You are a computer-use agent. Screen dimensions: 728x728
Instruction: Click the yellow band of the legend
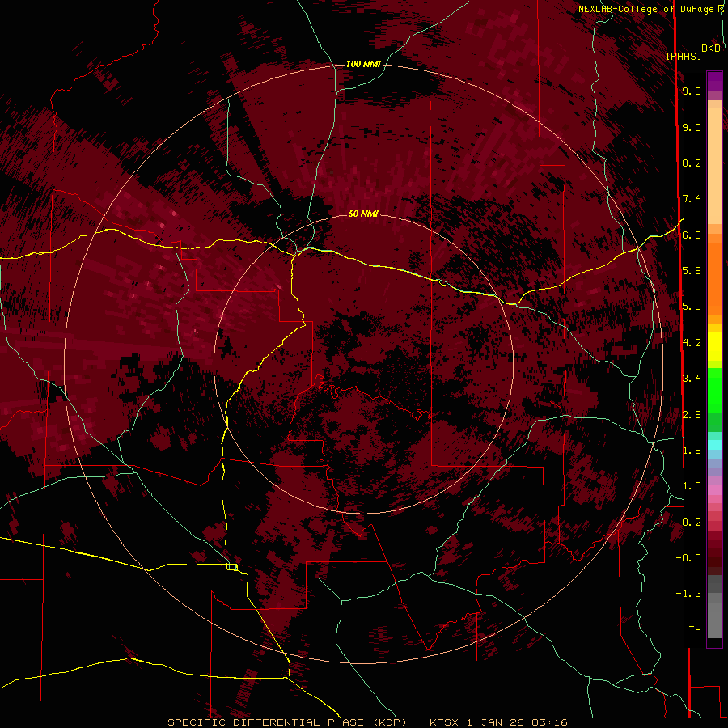point(714,346)
